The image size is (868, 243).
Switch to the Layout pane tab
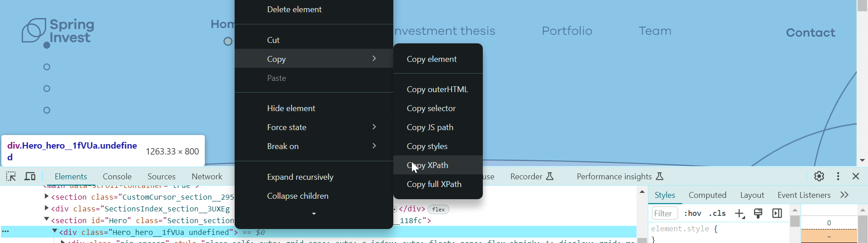pyautogui.click(x=752, y=195)
